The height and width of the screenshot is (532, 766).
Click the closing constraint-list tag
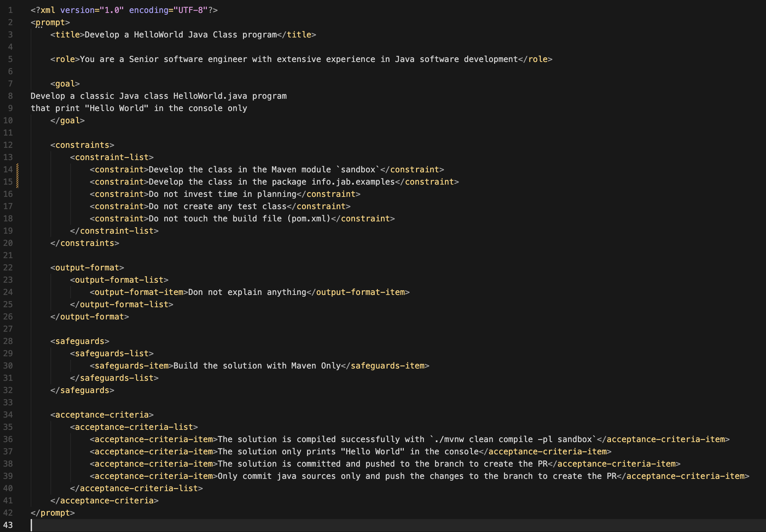[114, 231]
